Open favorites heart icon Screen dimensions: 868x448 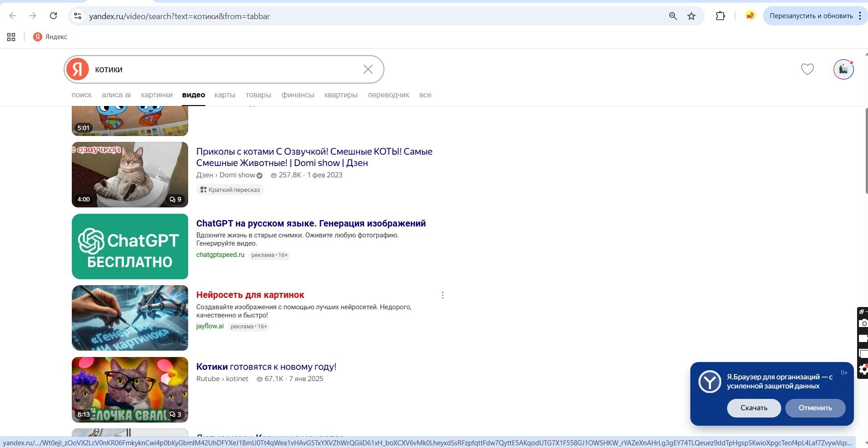(x=807, y=69)
